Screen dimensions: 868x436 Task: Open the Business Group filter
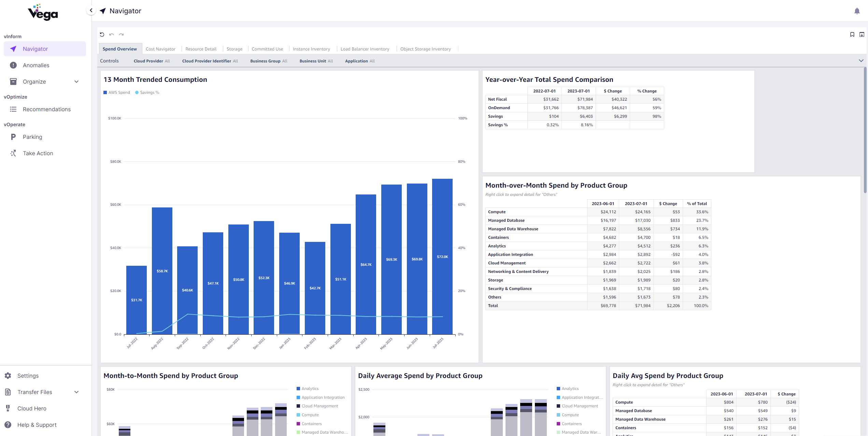pos(269,61)
